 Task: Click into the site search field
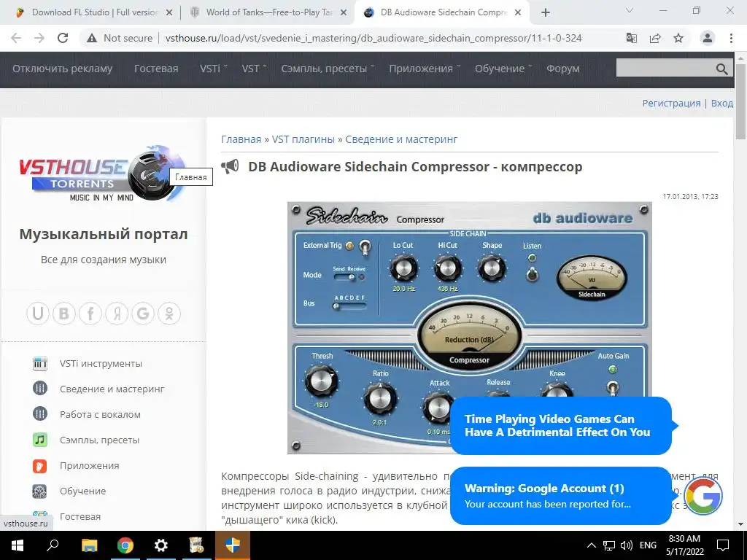[x=665, y=68]
